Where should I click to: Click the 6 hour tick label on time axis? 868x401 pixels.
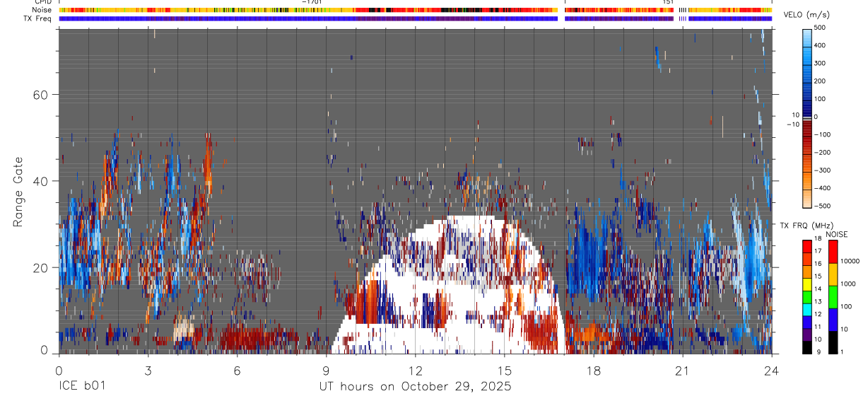pos(237,371)
